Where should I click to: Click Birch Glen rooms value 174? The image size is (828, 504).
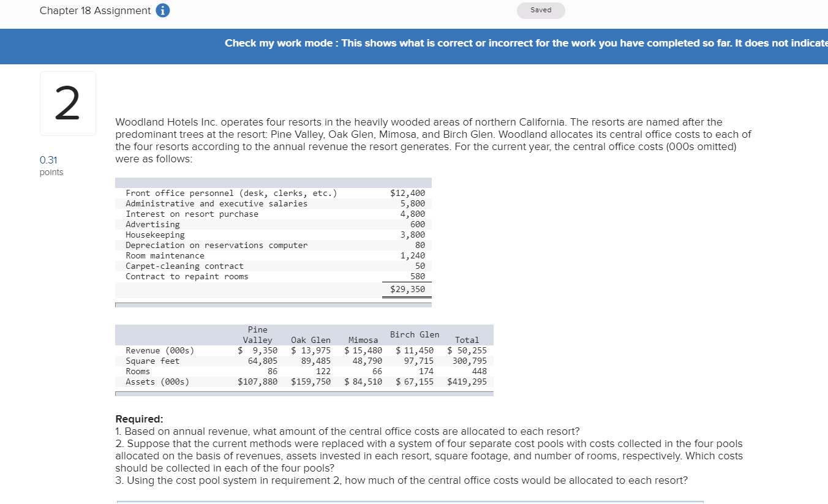426,371
